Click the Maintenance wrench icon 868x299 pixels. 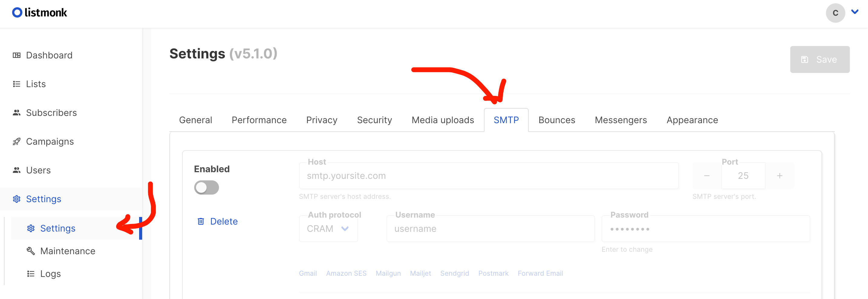click(31, 251)
